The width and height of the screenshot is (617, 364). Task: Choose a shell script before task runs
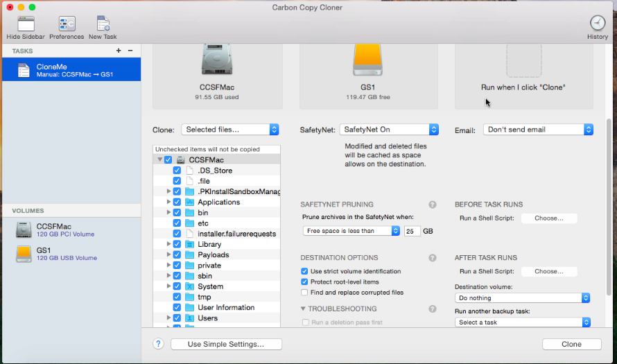(x=549, y=218)
